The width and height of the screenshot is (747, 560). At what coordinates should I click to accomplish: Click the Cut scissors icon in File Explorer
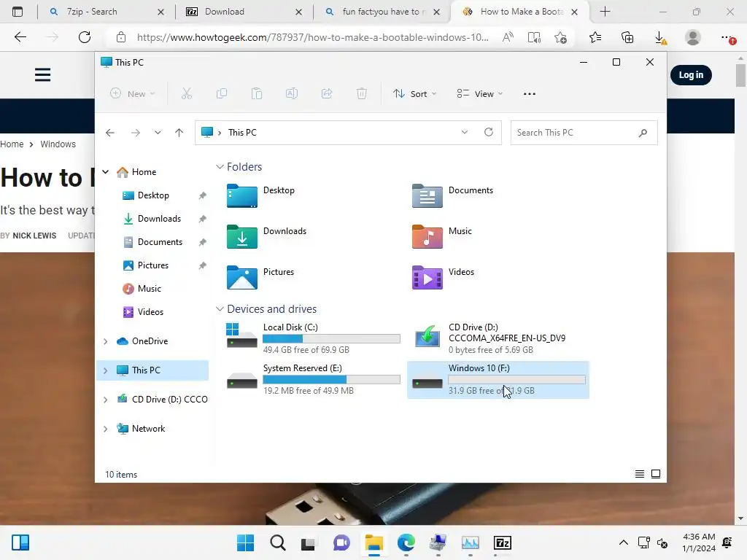point(186,94)
